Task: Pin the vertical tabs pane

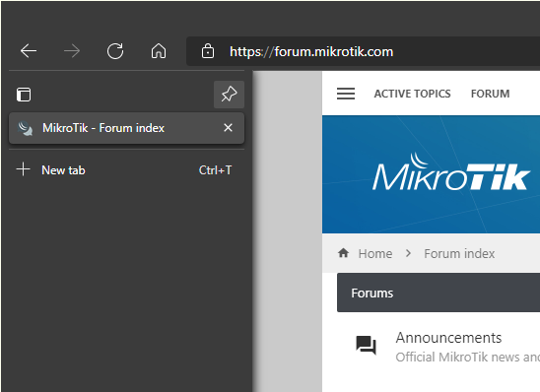Action: click(x=229, y=95)
